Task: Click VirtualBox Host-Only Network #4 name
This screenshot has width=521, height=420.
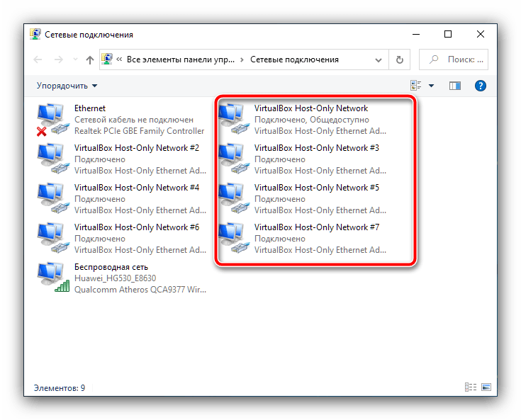Action: tap(137, 188)
